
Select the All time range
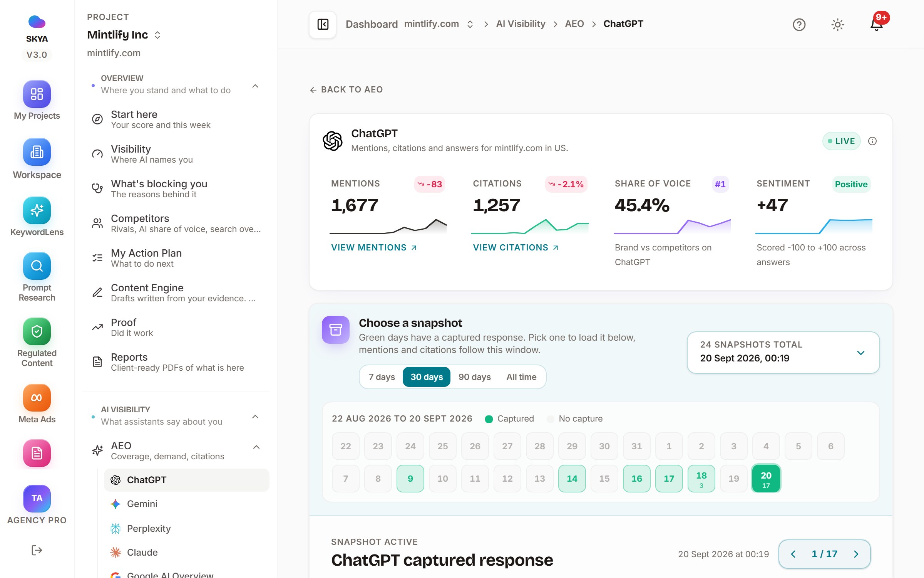click(x=521, y=377)
